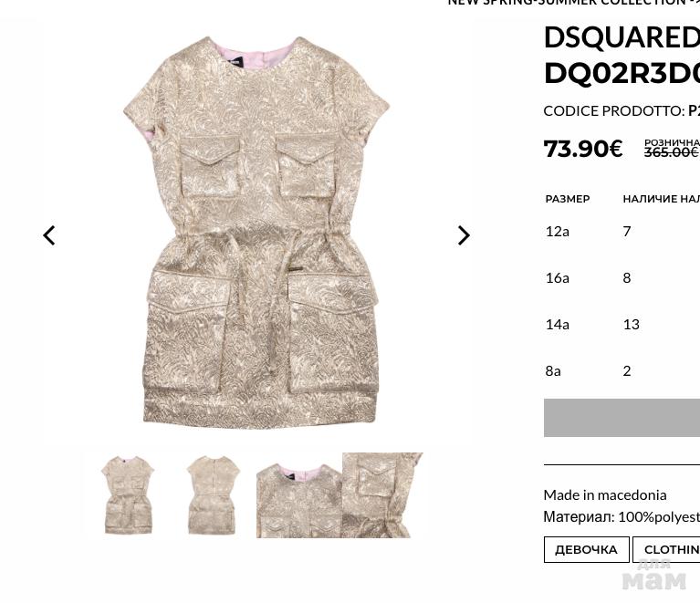Click the РАЗМЕР column header

point(568,199)
